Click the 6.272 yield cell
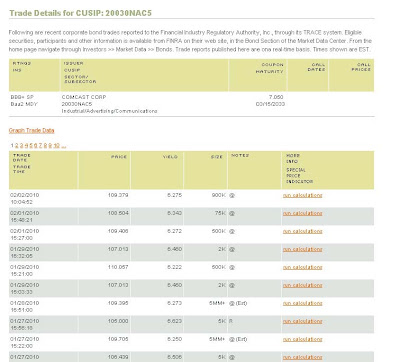 (174, 231)
